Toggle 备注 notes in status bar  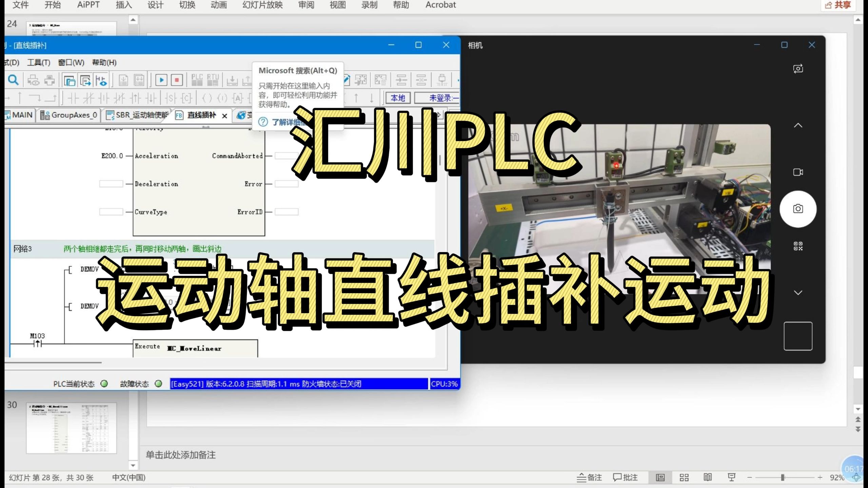click(x=589, y=477)
